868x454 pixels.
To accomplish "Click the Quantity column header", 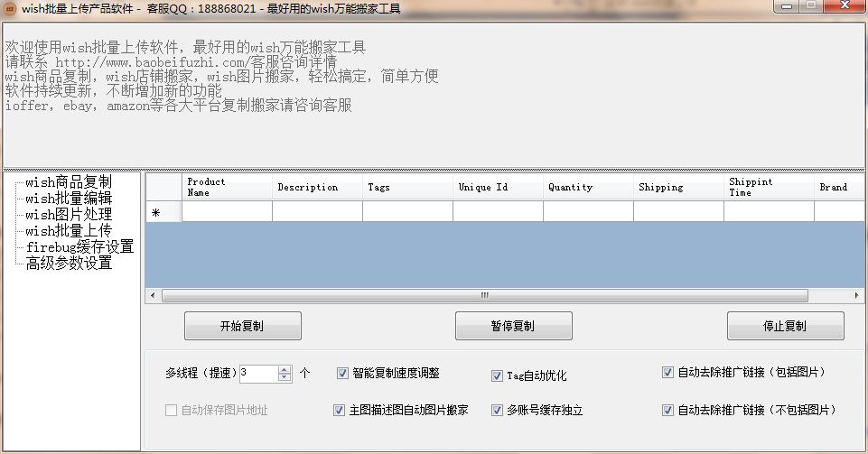I will click(588, 187).
